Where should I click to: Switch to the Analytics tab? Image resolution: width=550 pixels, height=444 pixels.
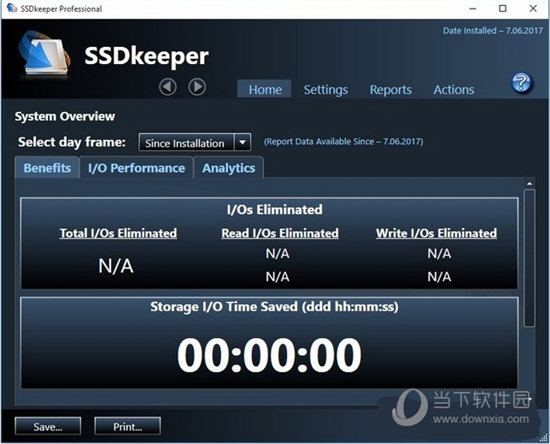(228, 168)
